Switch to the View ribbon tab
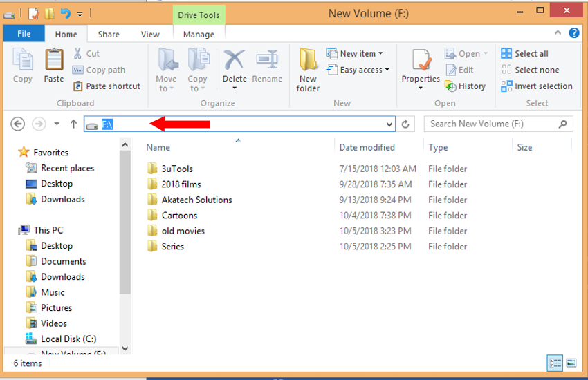The width and height of the screenshot is (588, 380). (150, 34)
